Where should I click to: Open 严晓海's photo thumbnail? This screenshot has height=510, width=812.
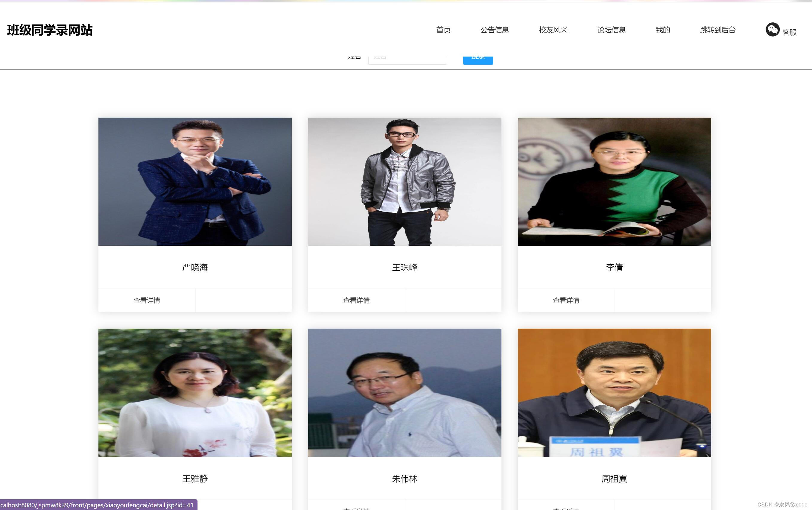point(195,181)
